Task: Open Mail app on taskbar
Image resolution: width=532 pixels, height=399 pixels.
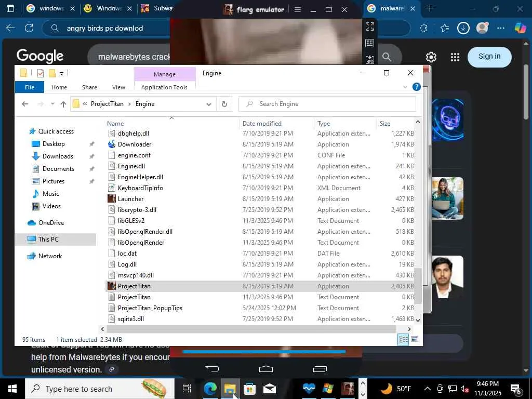Action: (x=270, y=389)
